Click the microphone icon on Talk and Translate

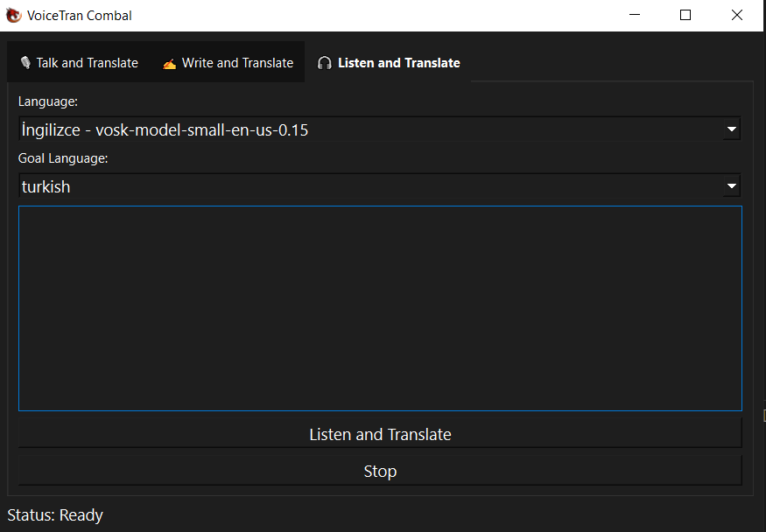click(x=25, y=62)
